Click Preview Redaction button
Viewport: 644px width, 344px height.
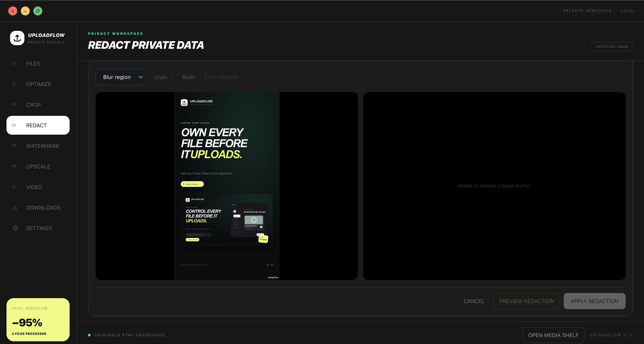pos(527,301)
